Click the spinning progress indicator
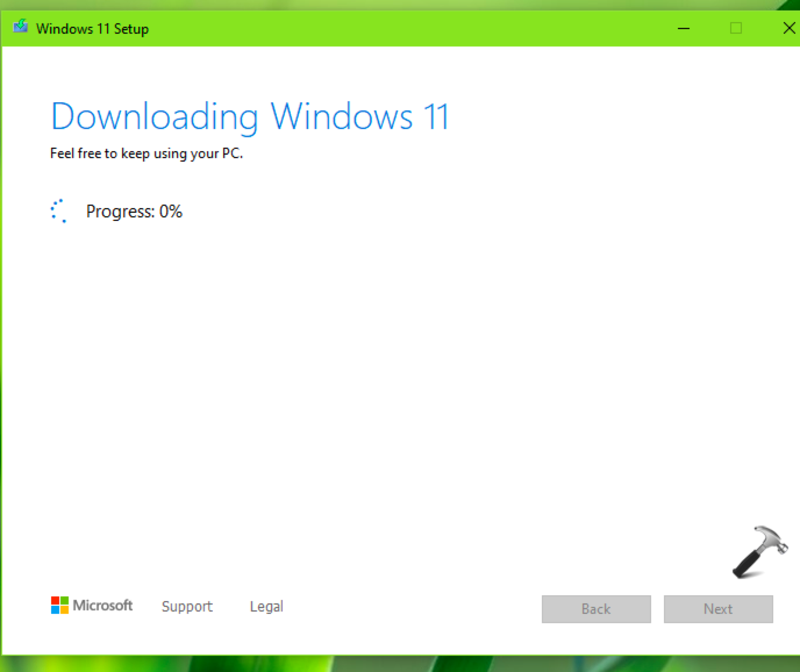The height and width of the screenshot is (672, 800). tap(59, 211)
